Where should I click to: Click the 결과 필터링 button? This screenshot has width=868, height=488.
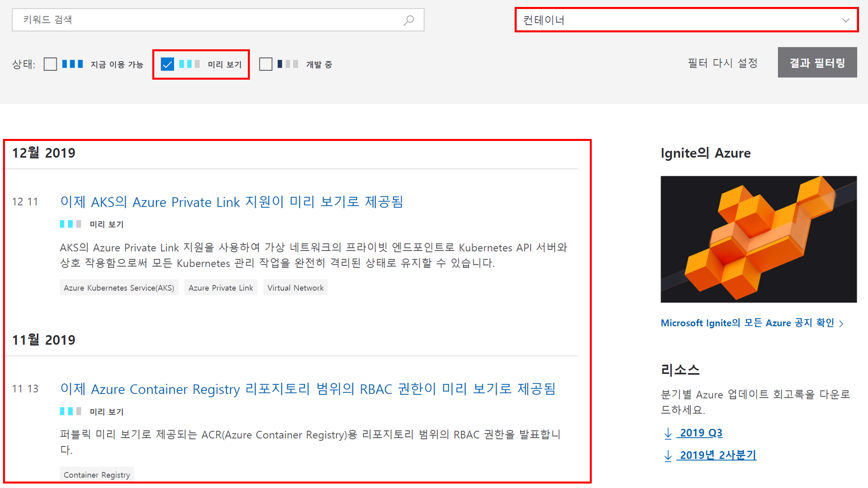click(x=817, y=62)
